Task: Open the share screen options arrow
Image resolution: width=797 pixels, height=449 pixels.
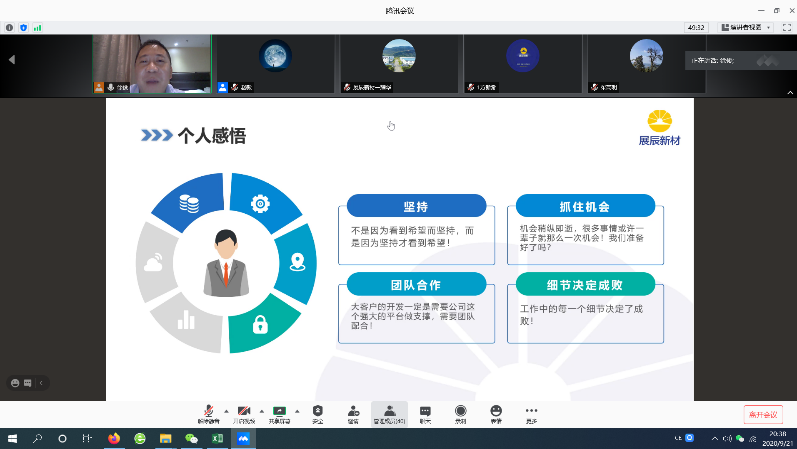Action: click(297, 411)
